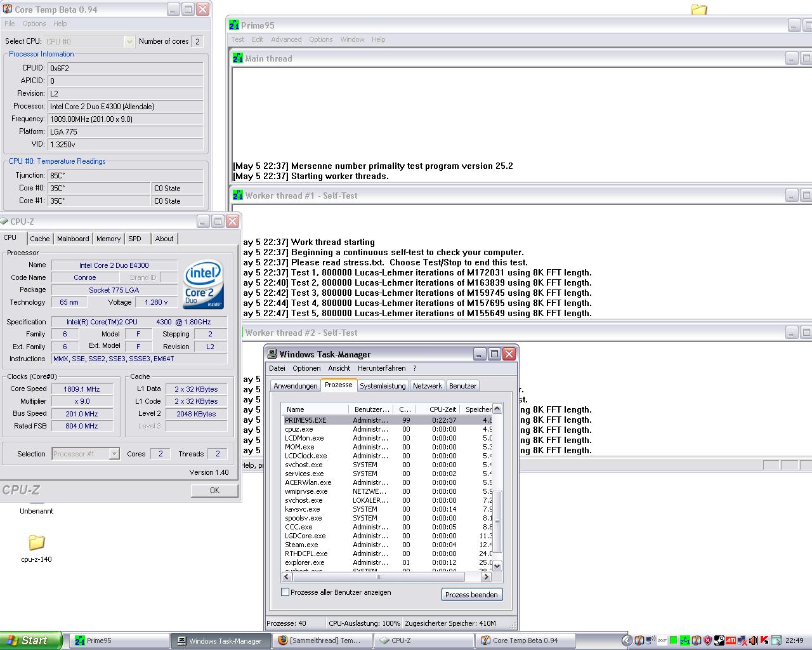Open Prime95 Edit menu

[258, 39]
